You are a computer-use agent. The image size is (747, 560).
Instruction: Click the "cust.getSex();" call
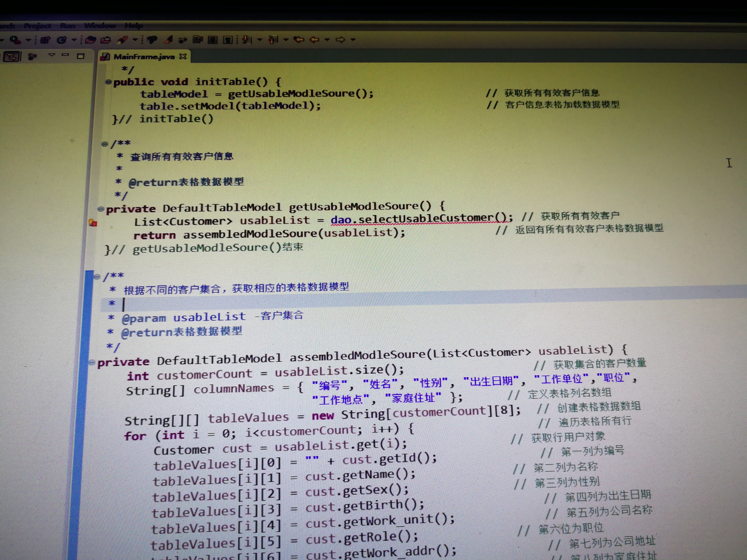pos(357,490)
